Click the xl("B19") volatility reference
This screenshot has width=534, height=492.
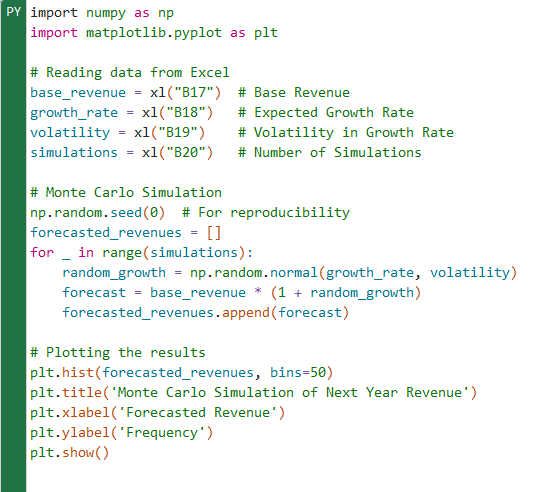click(169, 132)
